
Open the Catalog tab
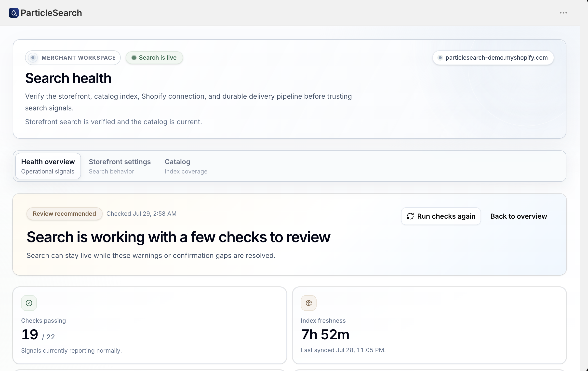point(186,166)
